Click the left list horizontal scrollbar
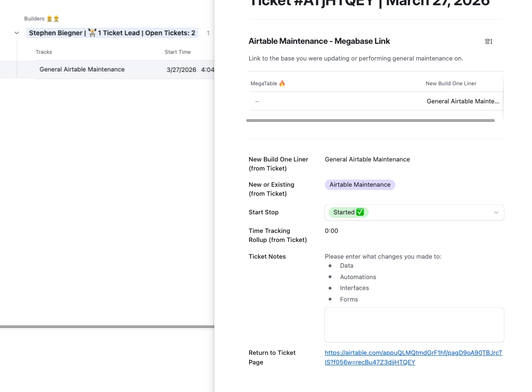532x392 pixels. click(107, 327)
